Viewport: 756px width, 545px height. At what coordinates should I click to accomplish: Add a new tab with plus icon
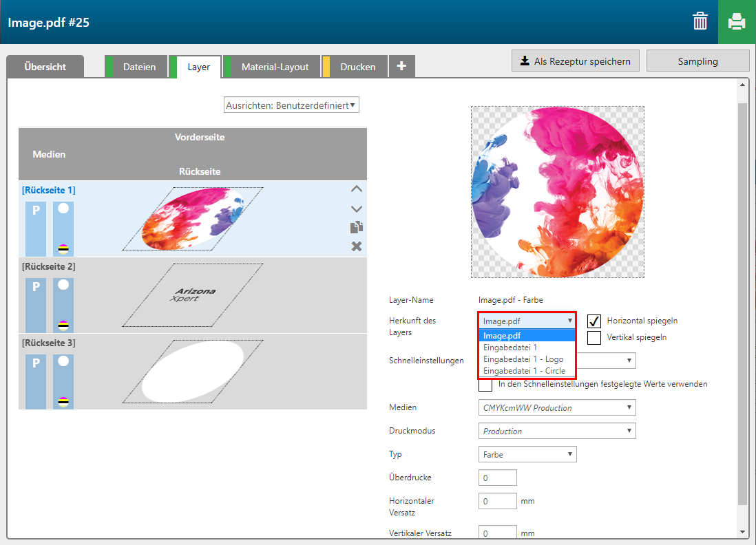(401, 66)
